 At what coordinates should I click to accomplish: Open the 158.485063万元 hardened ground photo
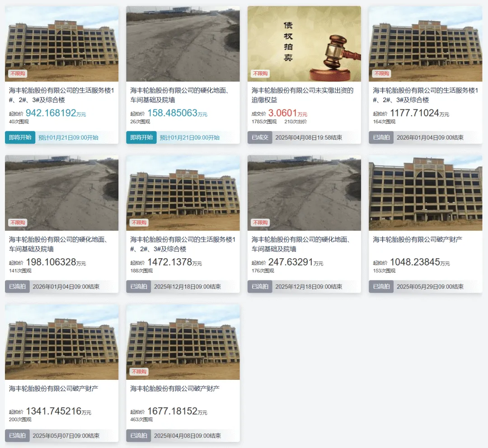(x=183, y=44)
